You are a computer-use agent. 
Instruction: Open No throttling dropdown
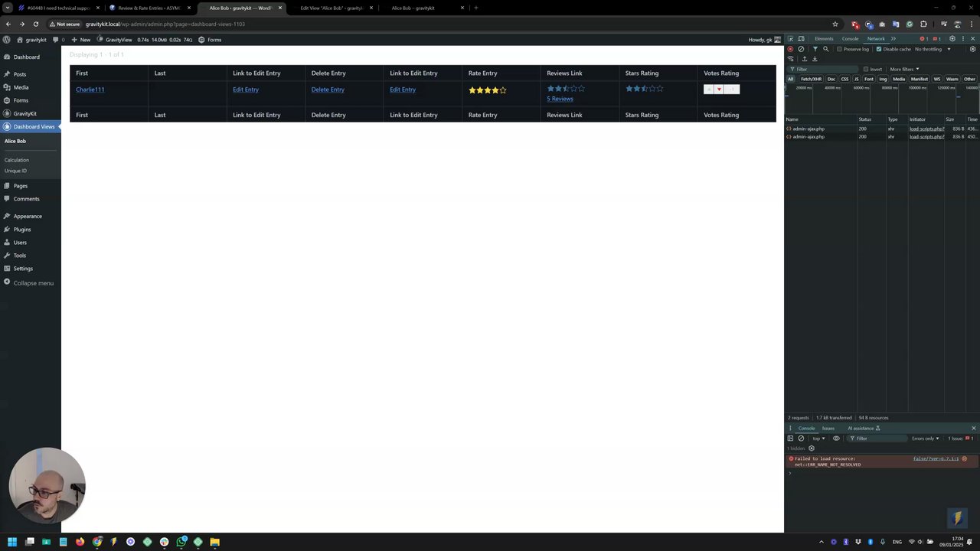pyautogui.click(x=932, y=49)
